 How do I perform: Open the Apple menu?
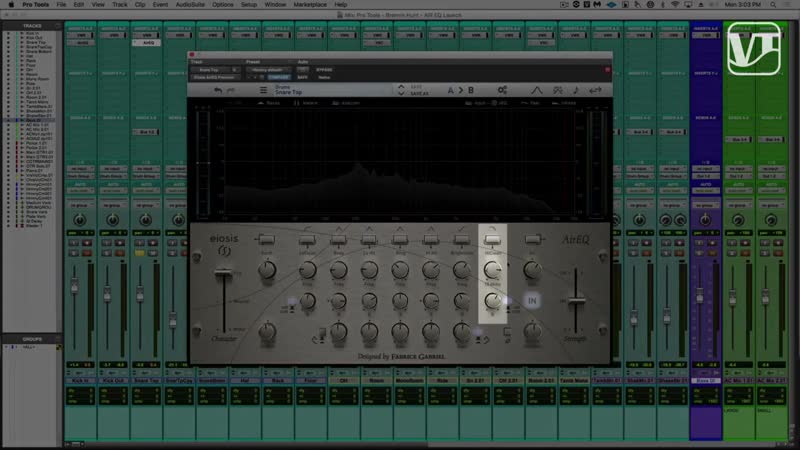tap(11, 5)
